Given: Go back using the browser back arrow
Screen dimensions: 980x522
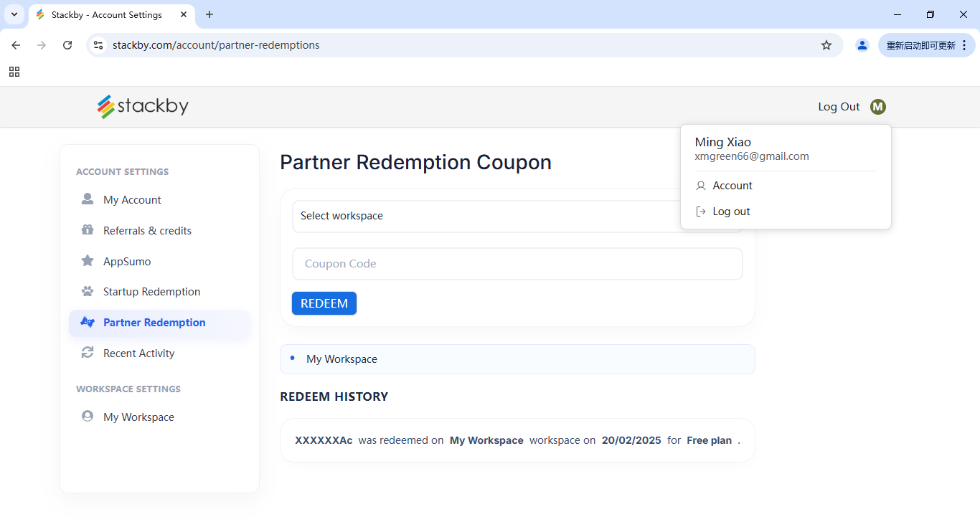Looking at the screenshot, I should coord(16,45).
